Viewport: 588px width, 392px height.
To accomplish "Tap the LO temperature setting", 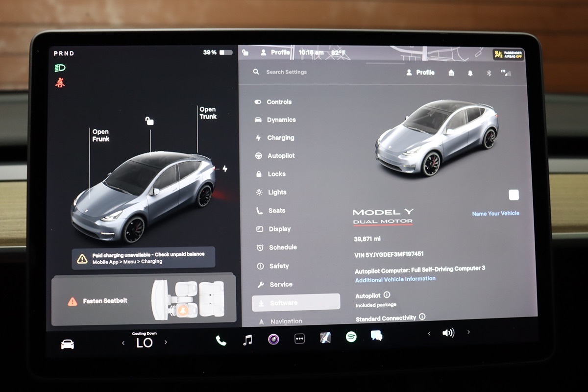I will (x=145, y=343).
